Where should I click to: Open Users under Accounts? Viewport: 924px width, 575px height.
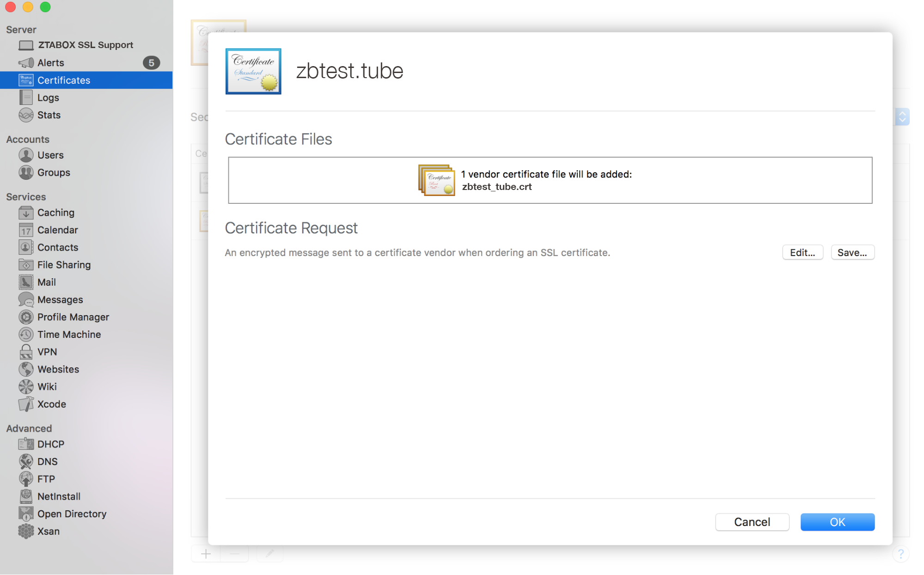coord(50,155)
